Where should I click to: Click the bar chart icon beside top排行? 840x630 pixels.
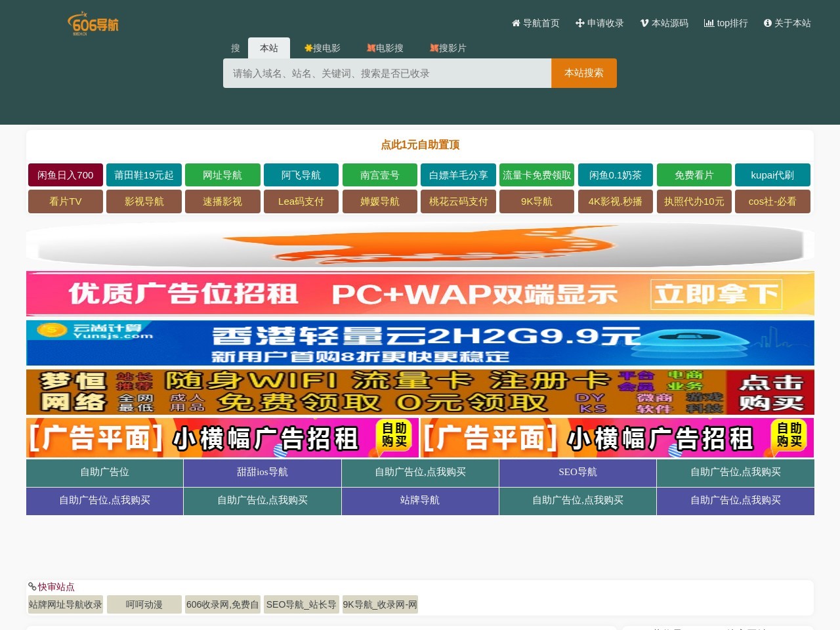[709, 23]
